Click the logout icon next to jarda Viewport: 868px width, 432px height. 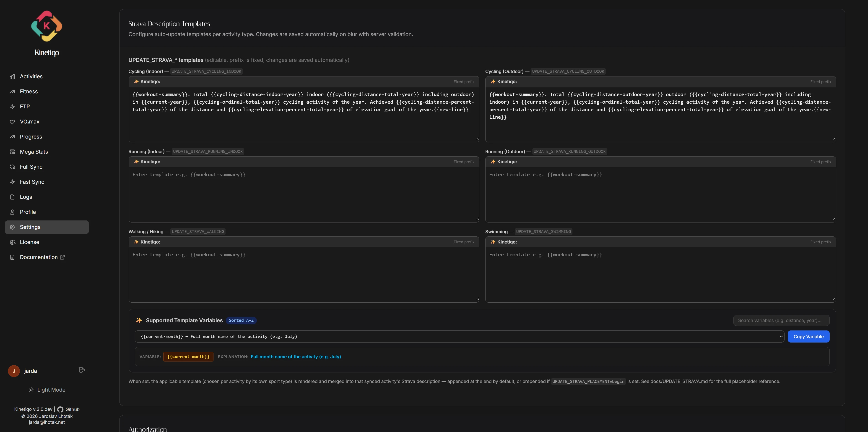click(x=82, y=370)
